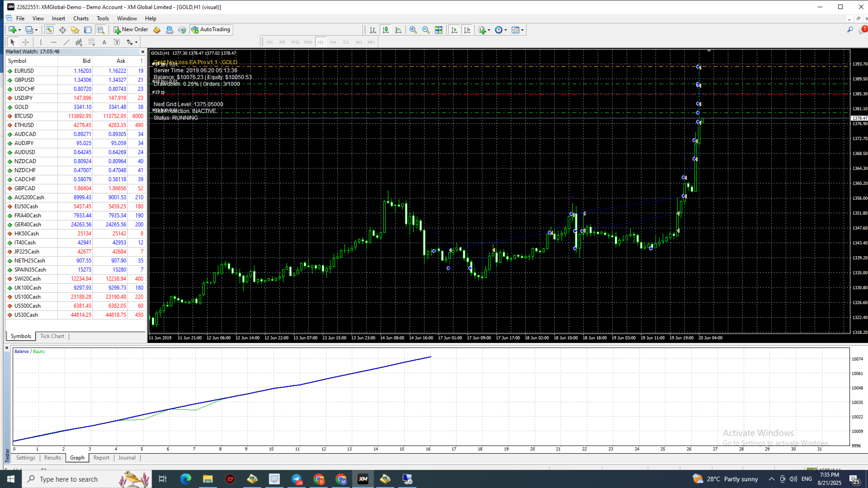
Task: Switch to D1 timeframe
Action: pyautogui.click(x=346, y=42)
